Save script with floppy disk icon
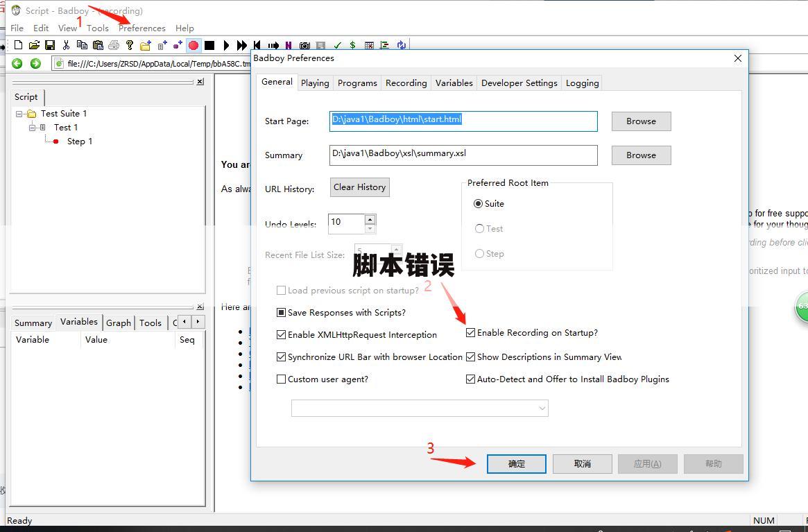808x532 pixels. point(50,45)
